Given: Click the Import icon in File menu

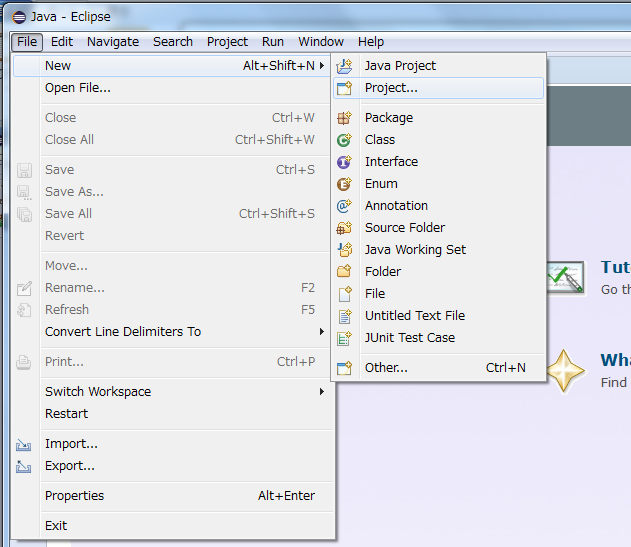Looking at the screenshot, I should pos(23,444).
